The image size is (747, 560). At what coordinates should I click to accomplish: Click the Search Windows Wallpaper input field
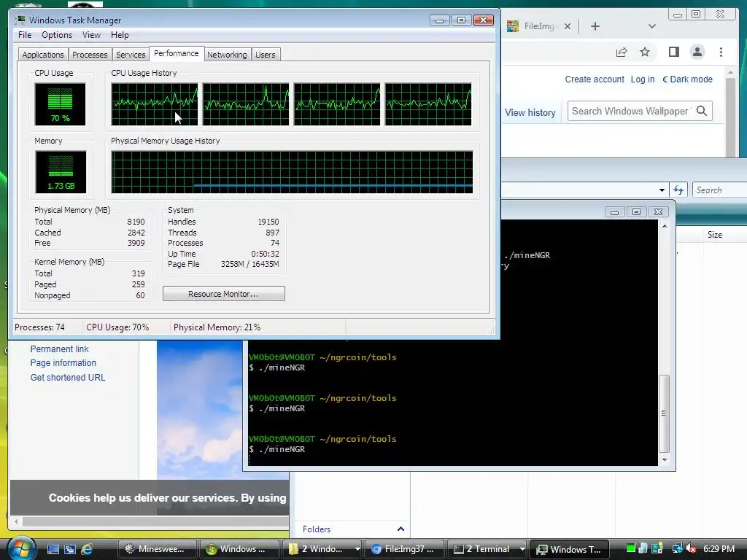pyautogui.click(x=631, y=111)
